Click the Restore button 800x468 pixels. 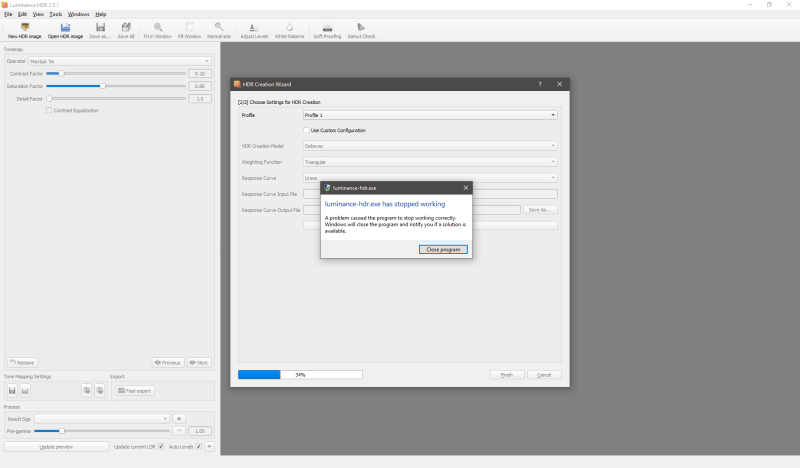tap(22, 362)
